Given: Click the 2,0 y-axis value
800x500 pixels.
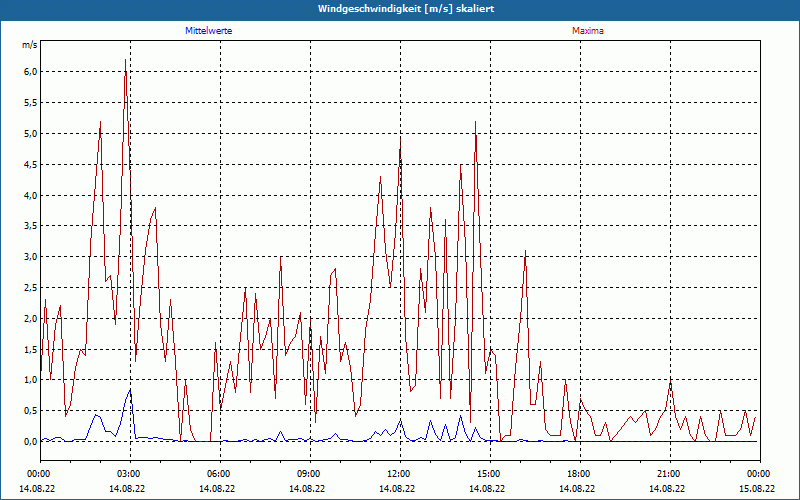Looking at the screenshot, I should click(x=31, y=318).
